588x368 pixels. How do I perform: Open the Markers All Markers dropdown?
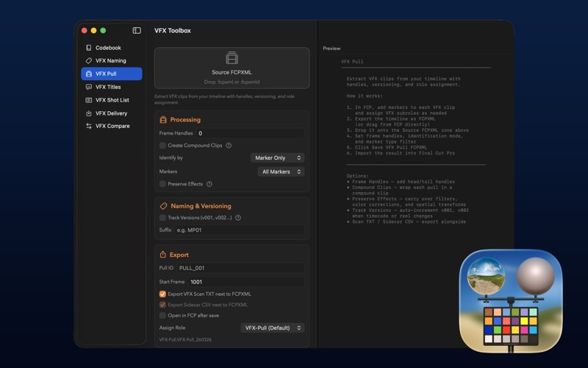click(x=281, y=171)
